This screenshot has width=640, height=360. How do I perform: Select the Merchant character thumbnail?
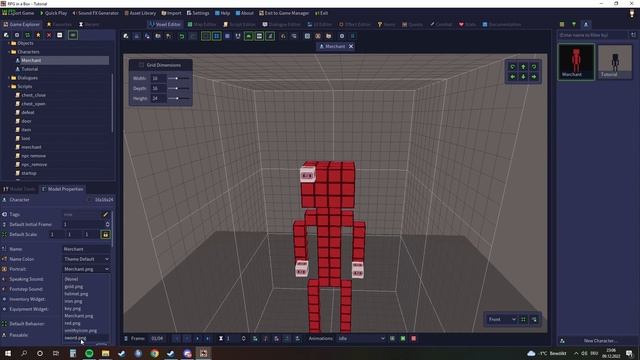(576, 62)
